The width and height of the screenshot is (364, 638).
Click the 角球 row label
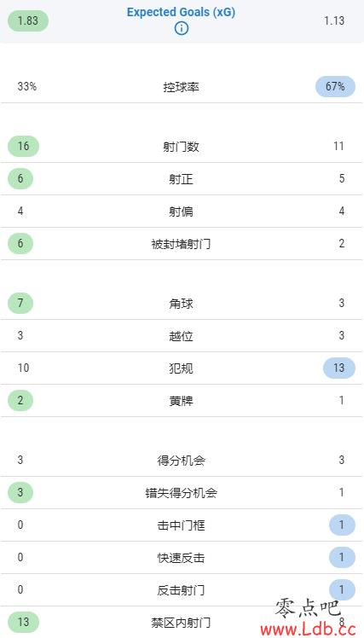pos(182,304)
